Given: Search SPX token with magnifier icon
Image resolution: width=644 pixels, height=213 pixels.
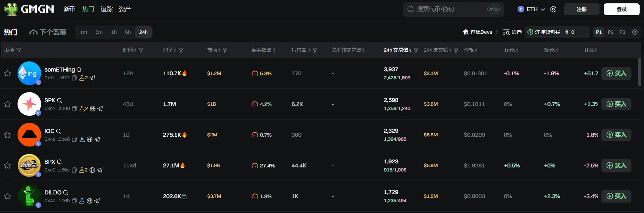Looking at the screenshot, I should (59, 162).
